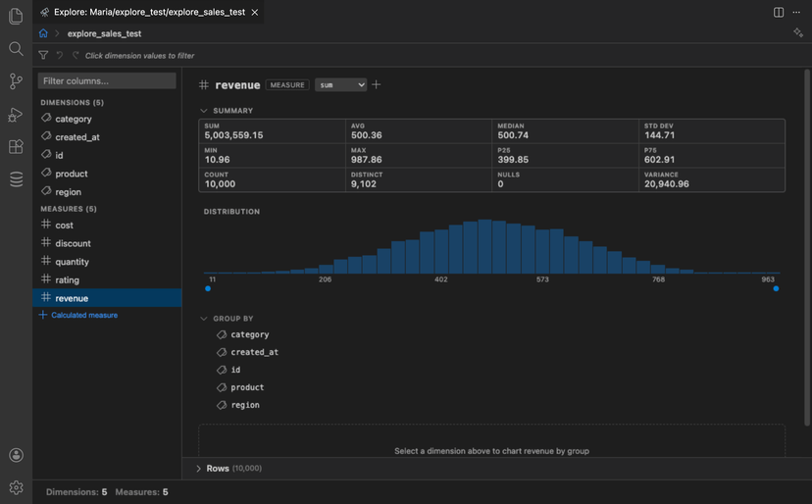Image resolution: width=812 pixels, height=504 pixels.
Task: Select category dimension in sidebar
Action: pyautogui.click(x=107, y=119)
